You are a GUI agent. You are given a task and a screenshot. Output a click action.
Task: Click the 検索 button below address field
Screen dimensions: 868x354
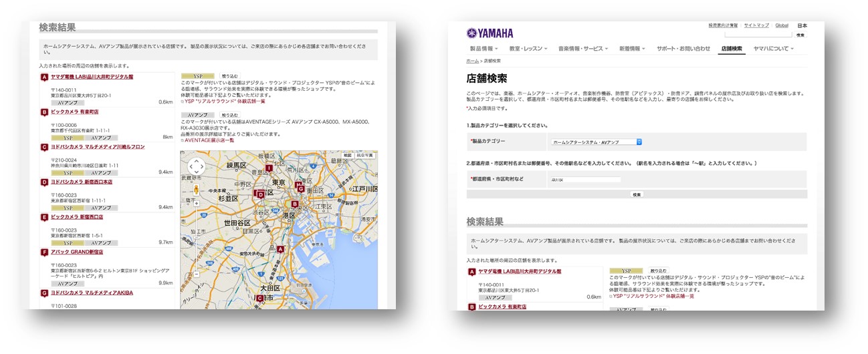637,194
